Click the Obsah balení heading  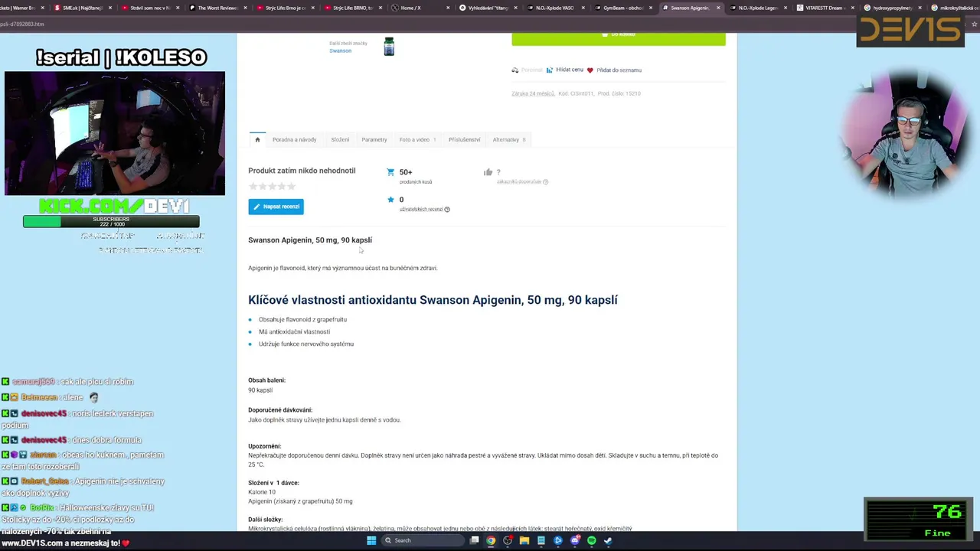pos(266,380)
